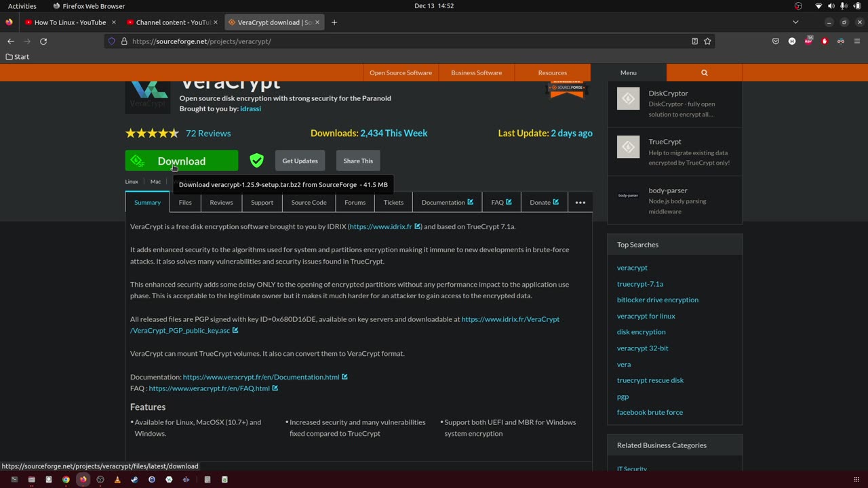868x488 pixels.
Task: Open new browser tab with plus
Action: point(334,22)
